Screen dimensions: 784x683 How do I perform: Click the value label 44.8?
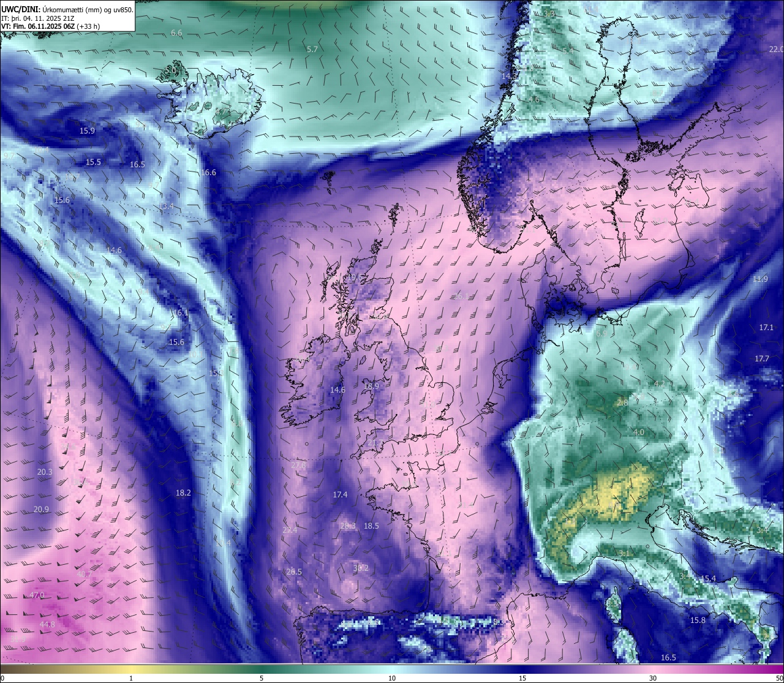[x=47, y=625]
